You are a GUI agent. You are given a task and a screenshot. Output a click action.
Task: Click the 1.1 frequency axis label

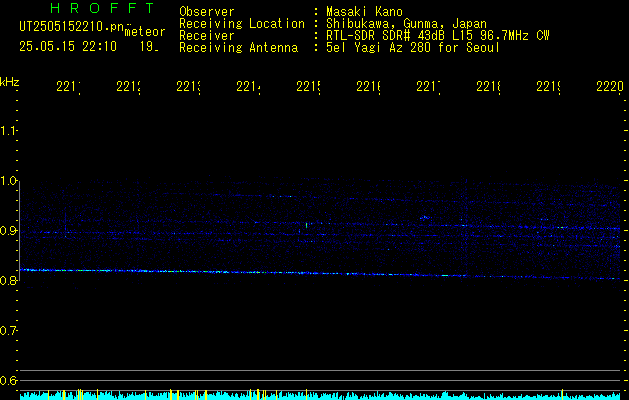[8, 131]
